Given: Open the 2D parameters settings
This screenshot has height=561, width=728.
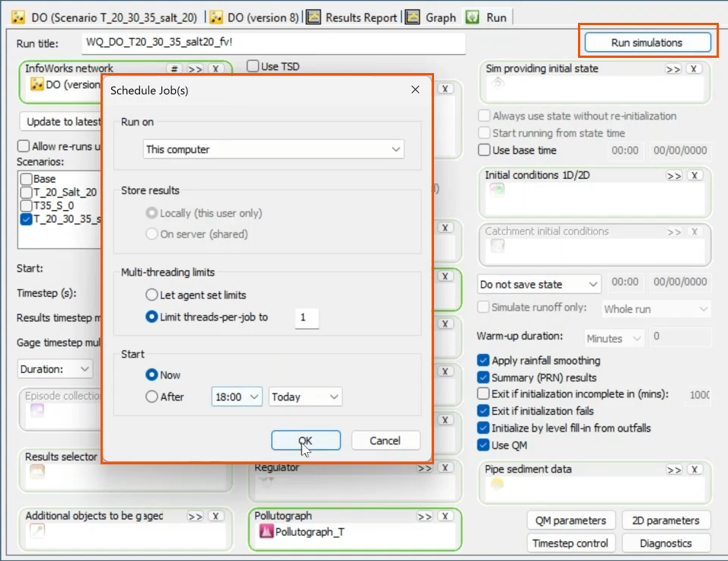Looking at the screenshot, I should pos(666,520).
